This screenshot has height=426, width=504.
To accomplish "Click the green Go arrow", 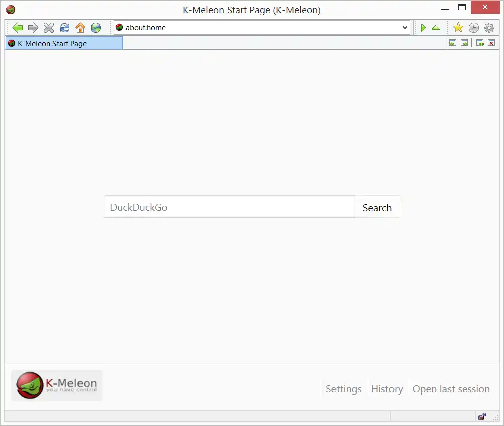I will point(423,28).
